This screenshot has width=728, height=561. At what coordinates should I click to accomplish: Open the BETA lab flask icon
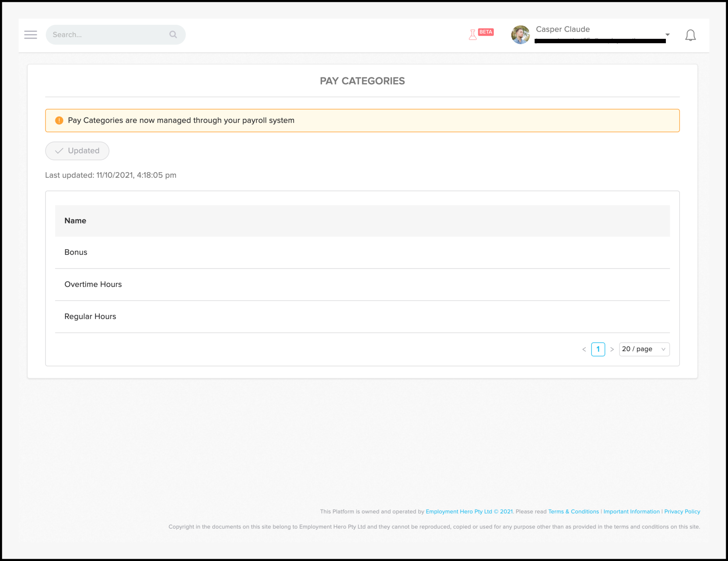pyautogui.click(x=473, y=34)
